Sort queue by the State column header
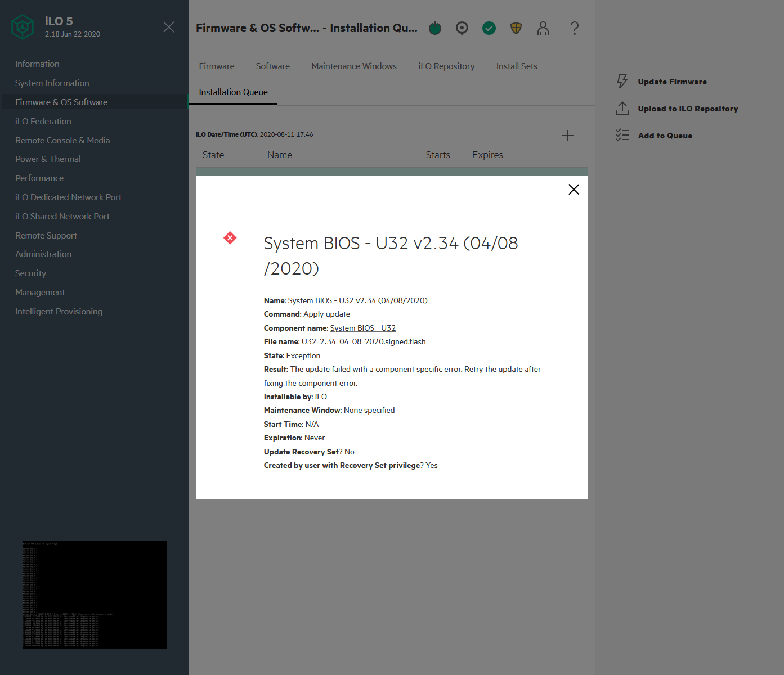The height and width of the screenshot is (675, 784). click(x=213, y=155)
